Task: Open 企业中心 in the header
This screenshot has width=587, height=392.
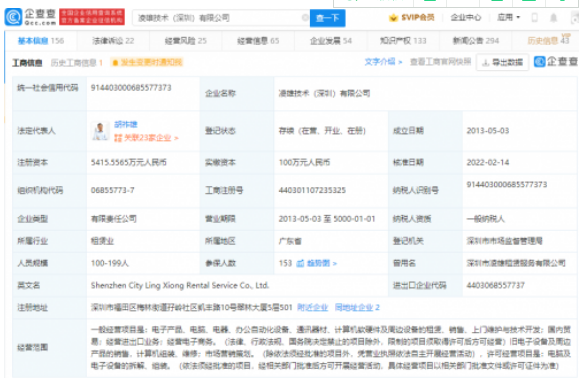Action: (x=466, y=17)
